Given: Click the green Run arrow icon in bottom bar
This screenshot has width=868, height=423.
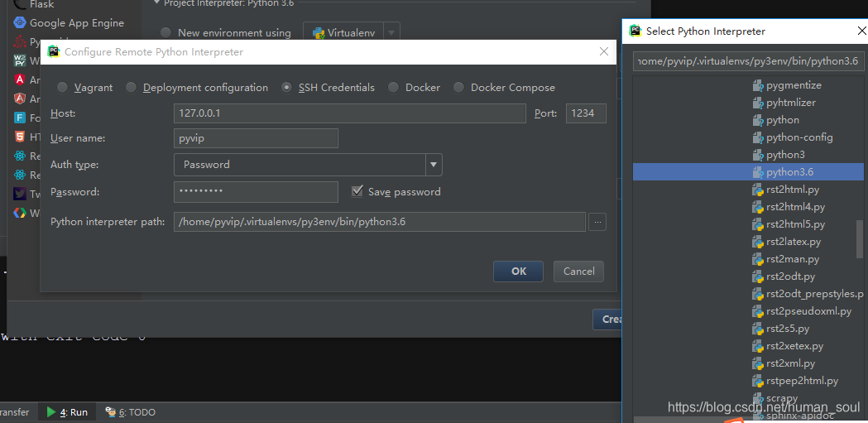Looking at the screenshot, I should [x=51, y=412].
